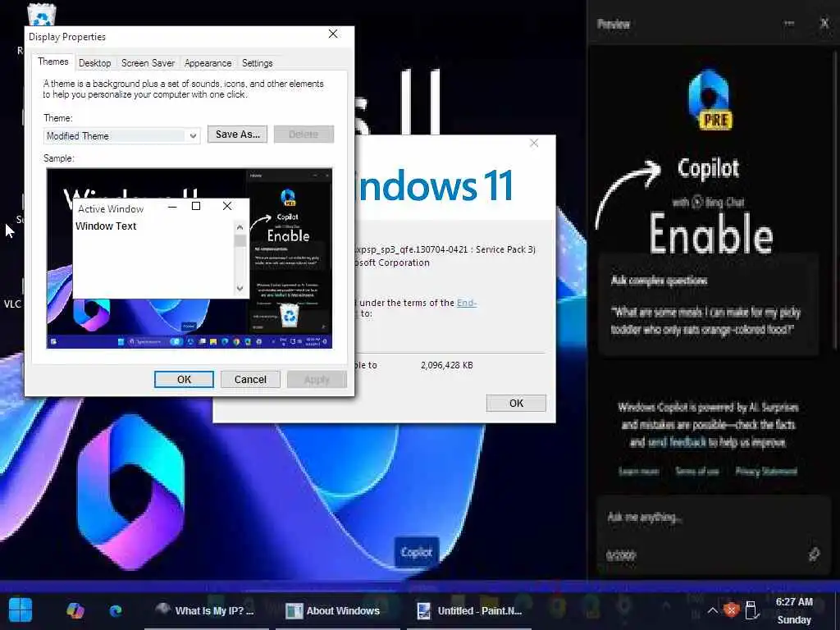This screenshot has height=630, width=840.
Task: Open the Privacy Statement link
Action: click(766, 472)
